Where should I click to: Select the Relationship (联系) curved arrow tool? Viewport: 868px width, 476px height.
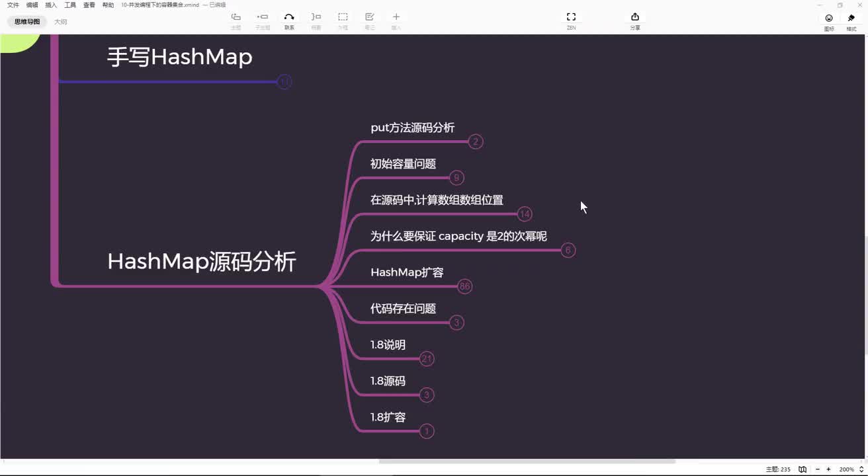click(x=289, y=17)
